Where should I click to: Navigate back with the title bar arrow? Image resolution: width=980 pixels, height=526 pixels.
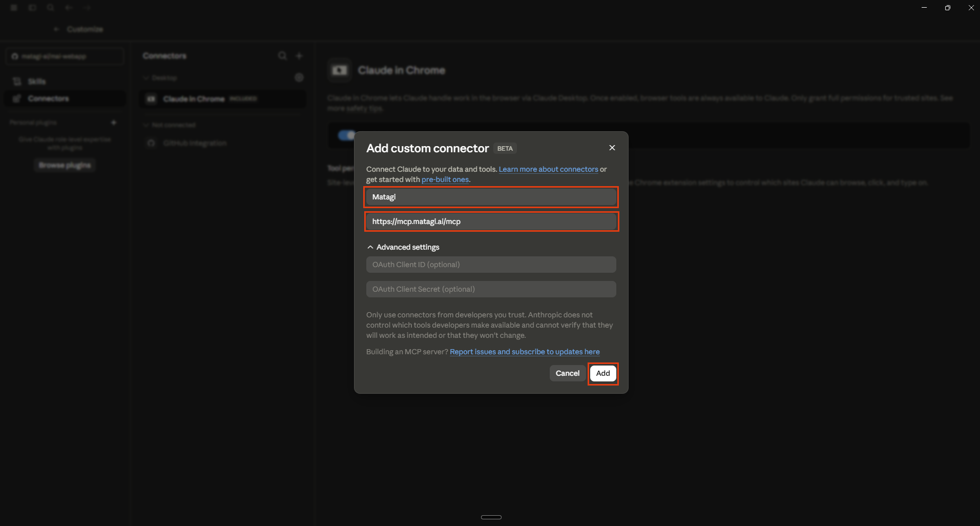point(69,8)
